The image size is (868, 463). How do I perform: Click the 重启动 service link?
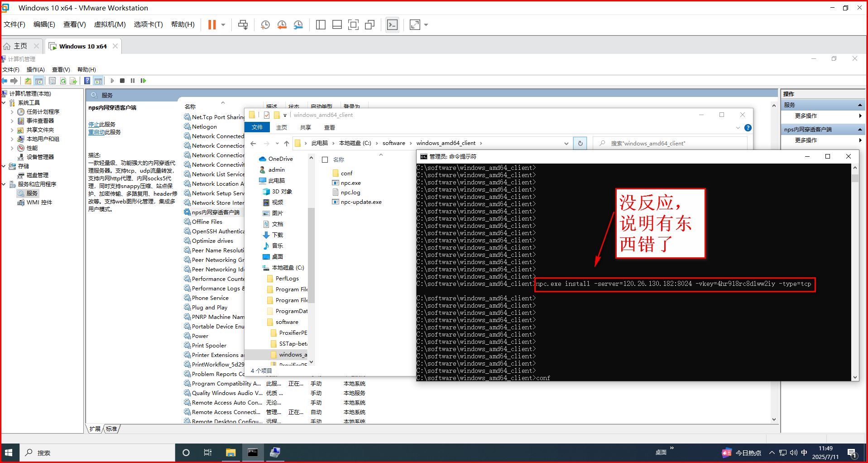(x=96, y=132)
